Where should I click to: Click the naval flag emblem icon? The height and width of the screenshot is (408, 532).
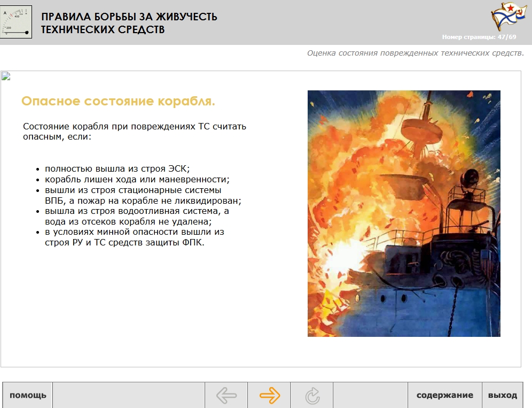(505, 17)
